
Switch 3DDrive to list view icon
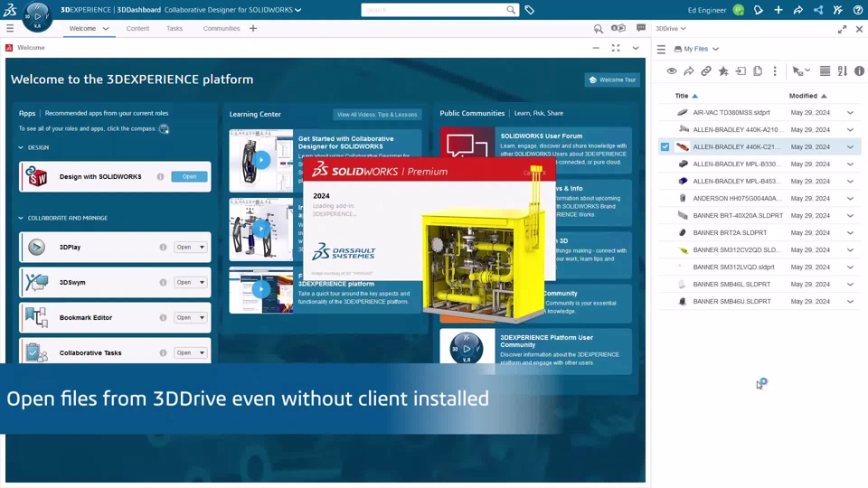(x=825, y=70)
